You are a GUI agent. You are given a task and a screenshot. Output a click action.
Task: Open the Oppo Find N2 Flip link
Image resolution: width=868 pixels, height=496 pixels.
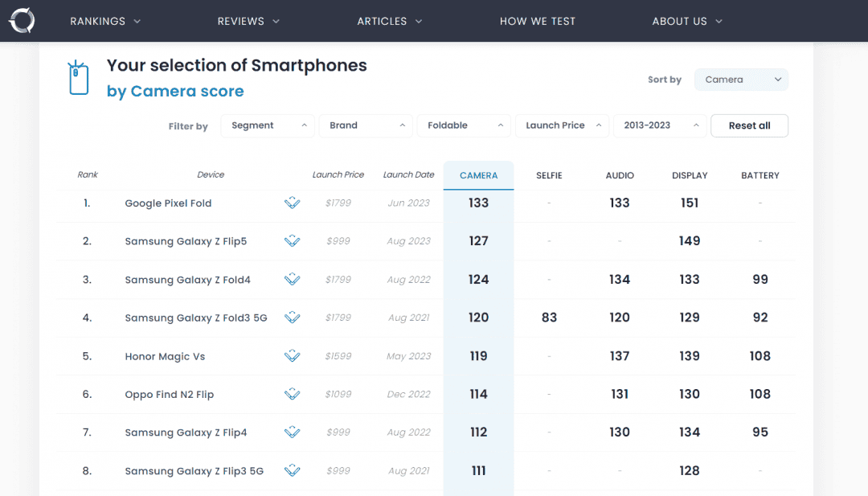click(x=170, y=395)
